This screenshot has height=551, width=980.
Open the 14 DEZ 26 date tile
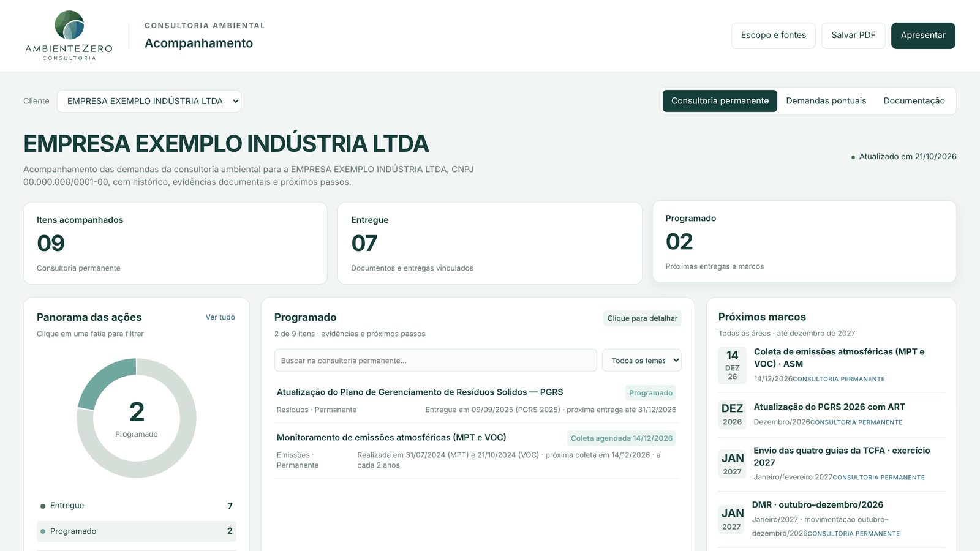[x=732, y=365]
